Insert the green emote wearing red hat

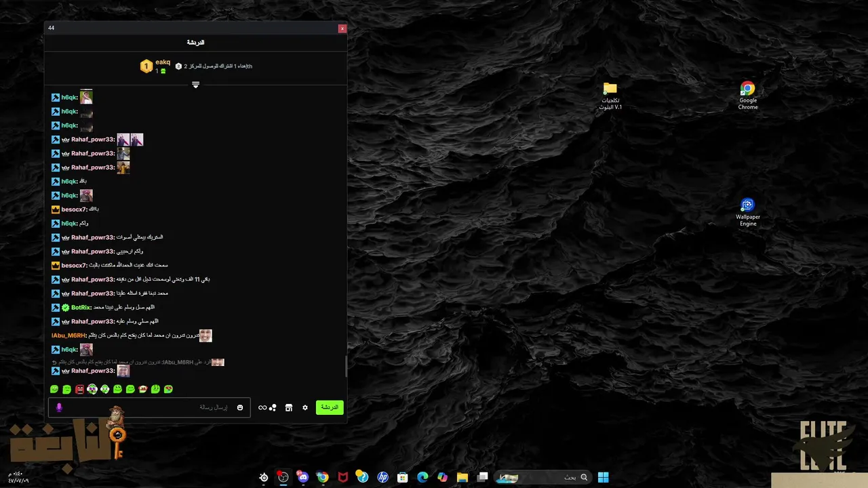pyautogui.click(x=143, y=389)
